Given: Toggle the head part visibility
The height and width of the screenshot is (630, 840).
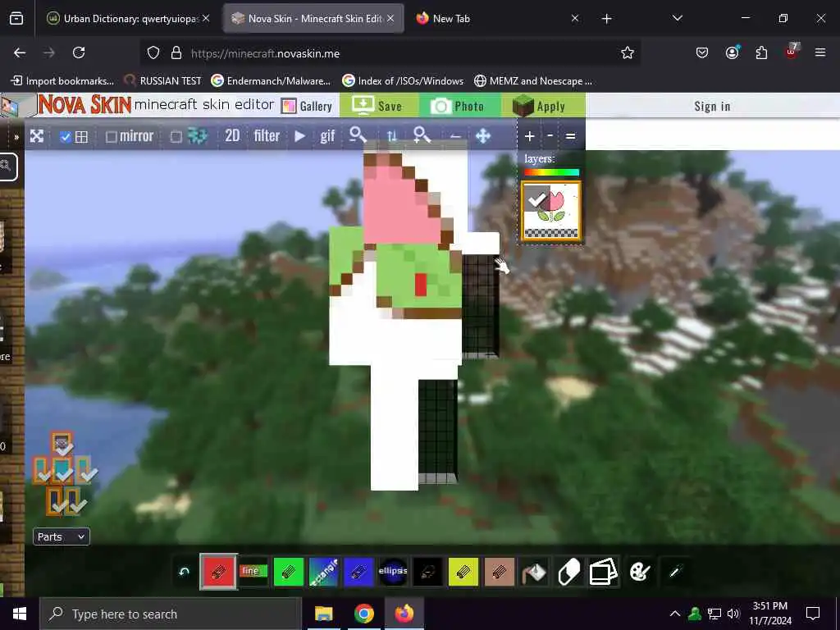Looking at the screenshot, I should [x=62, y=444].
